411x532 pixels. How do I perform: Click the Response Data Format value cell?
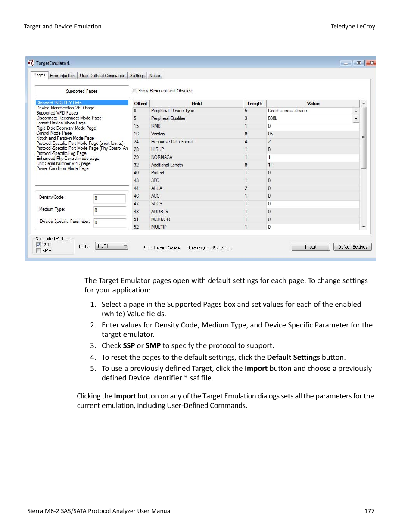coord(313,142)
